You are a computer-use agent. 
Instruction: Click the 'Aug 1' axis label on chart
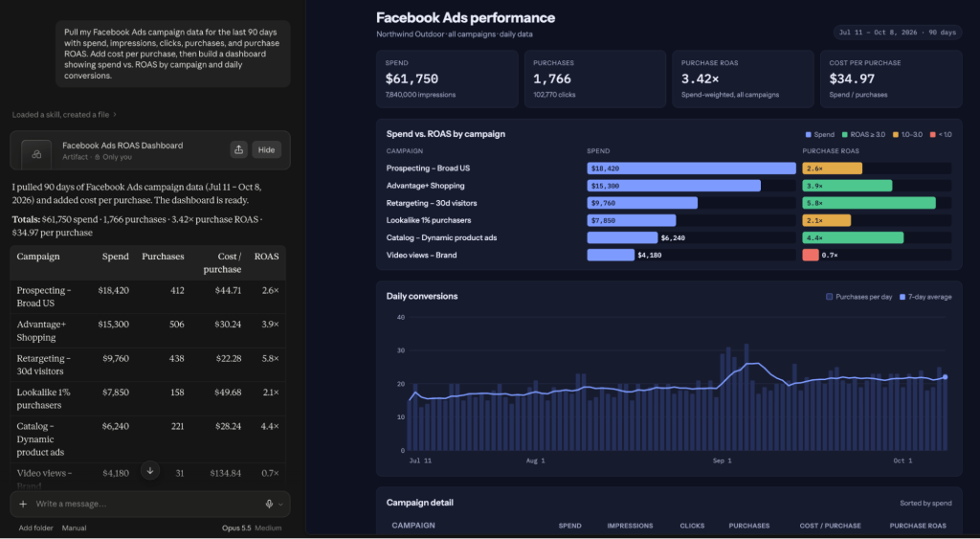coord(536,460)
